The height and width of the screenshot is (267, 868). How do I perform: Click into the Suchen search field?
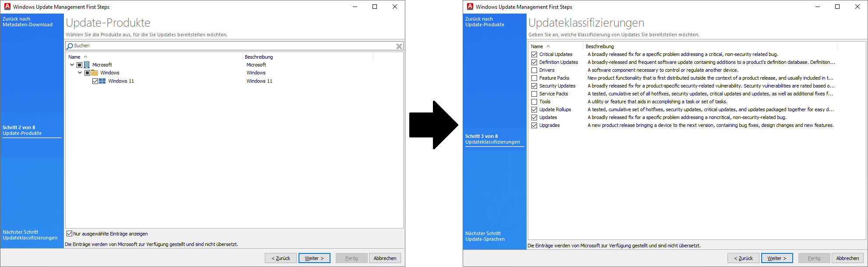(232, 46)
